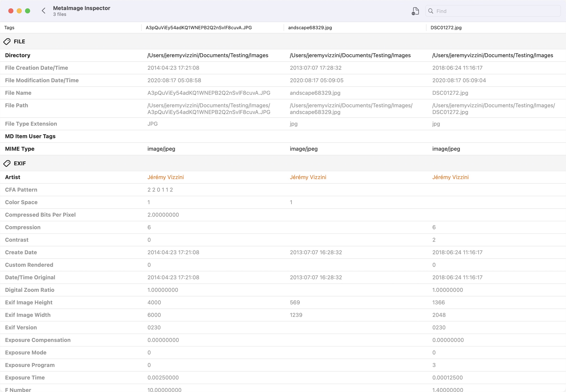Screen dimensions: 566x392
Task: Click the red close window button
Action: coord(11,11)
